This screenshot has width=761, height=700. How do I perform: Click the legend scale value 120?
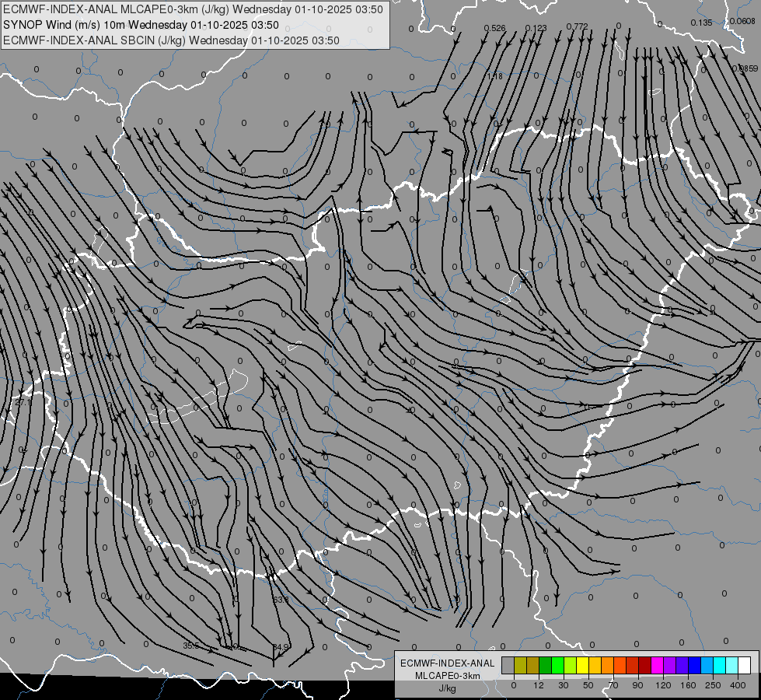pos(664,685)
